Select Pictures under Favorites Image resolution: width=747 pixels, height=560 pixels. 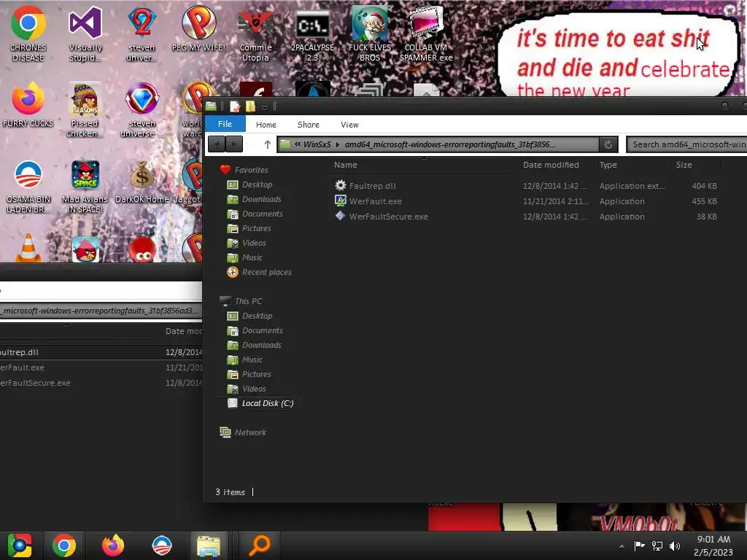[256, 228]
